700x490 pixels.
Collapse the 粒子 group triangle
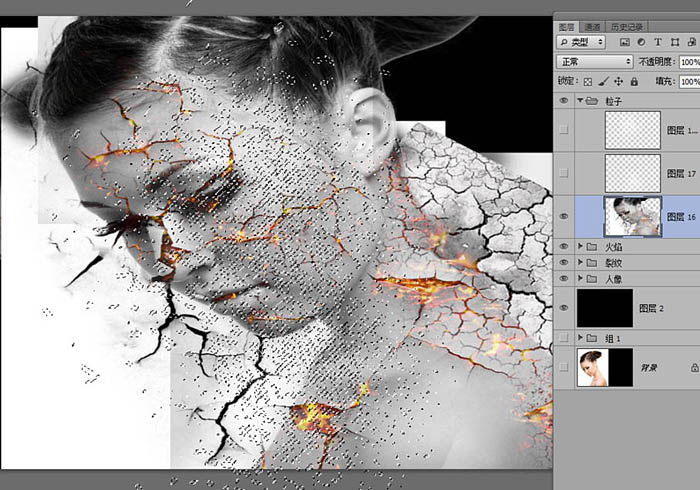pyautogui.click(x=580, y=101)
